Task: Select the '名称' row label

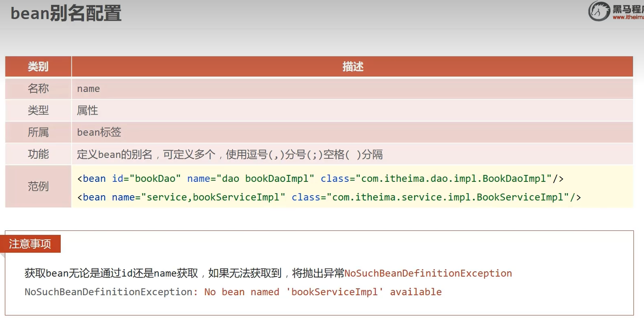Action: click(x=38, y=88)
